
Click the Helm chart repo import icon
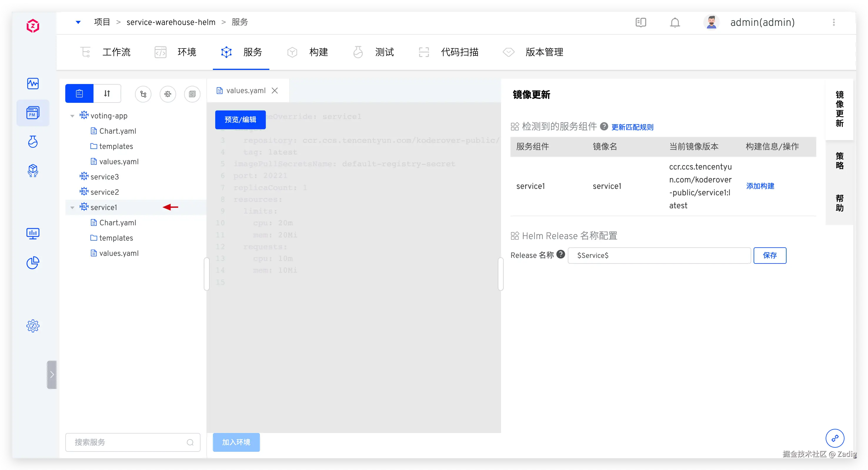168,94
